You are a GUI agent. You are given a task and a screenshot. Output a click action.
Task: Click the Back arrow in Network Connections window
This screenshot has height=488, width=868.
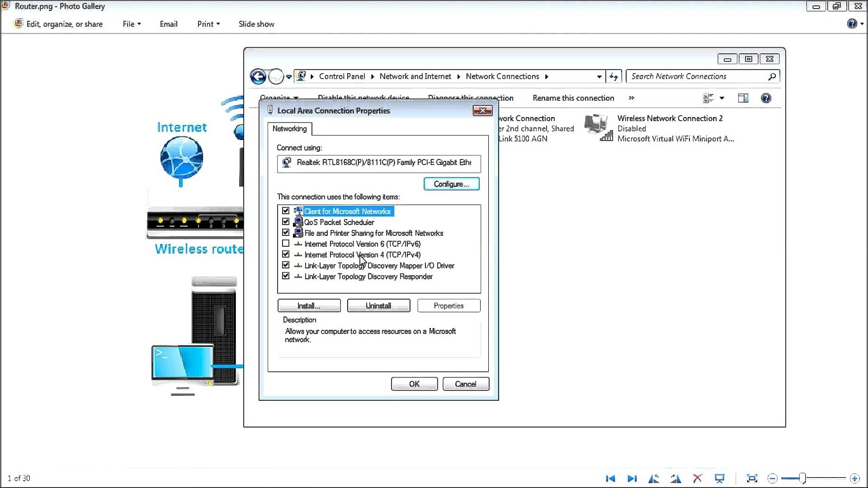click(258, 76)
